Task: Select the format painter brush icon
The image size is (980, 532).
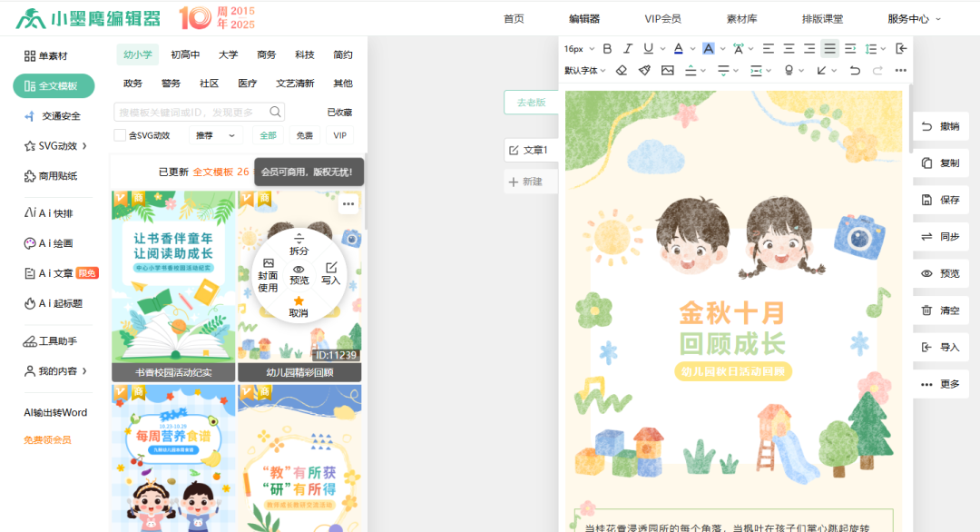Action: 644,70
